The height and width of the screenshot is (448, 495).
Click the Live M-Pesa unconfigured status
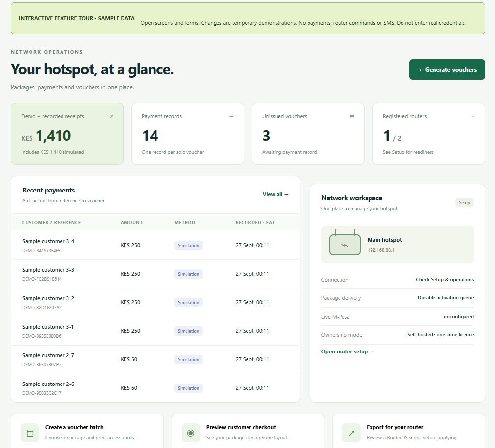tap(459, 316)
